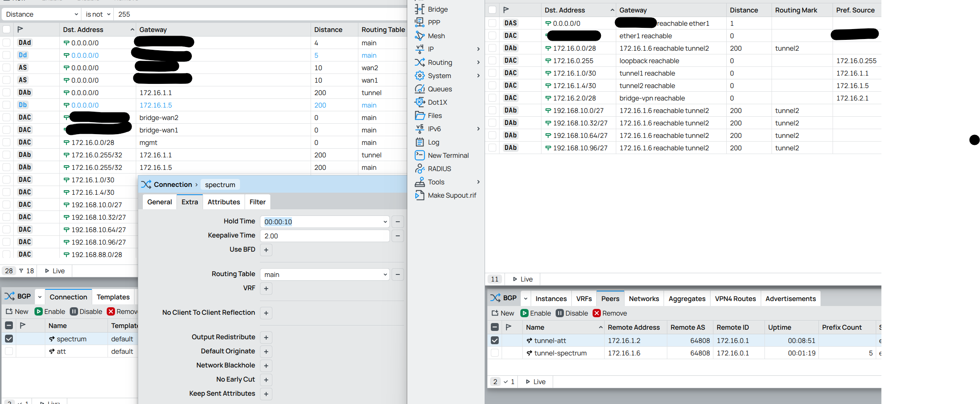Toggle the select-all checkbox above DAd row
This screenshot has width=980, height=404.
(7, 29)
